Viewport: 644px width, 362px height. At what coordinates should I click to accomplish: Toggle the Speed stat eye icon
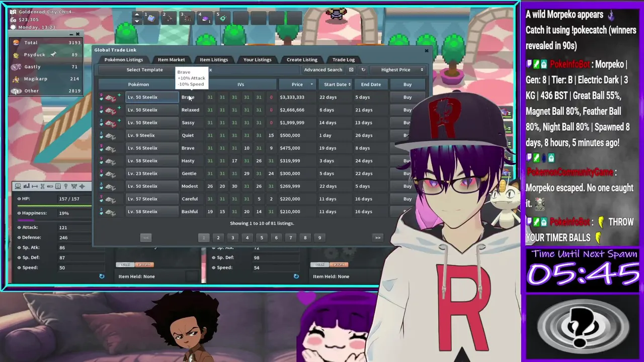tap(19, 267)
